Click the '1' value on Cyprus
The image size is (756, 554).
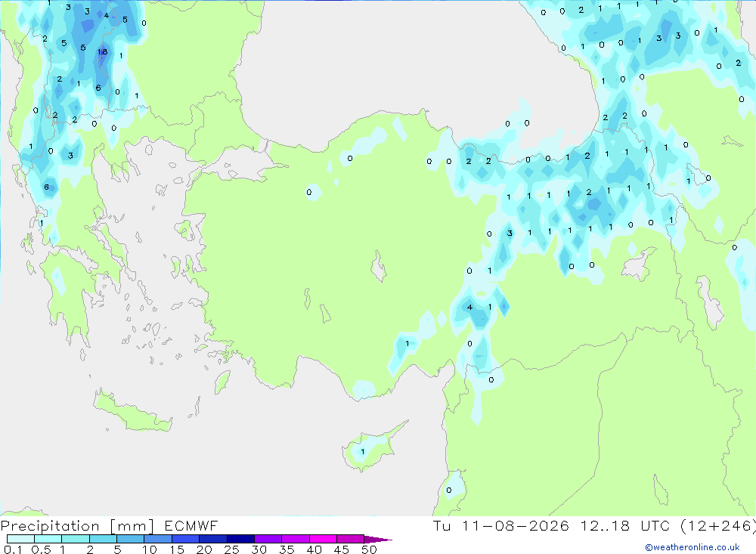coord(363,452)
